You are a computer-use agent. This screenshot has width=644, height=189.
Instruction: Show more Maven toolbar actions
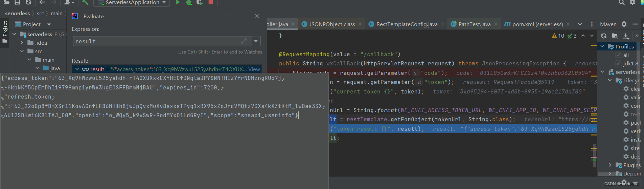637,36
